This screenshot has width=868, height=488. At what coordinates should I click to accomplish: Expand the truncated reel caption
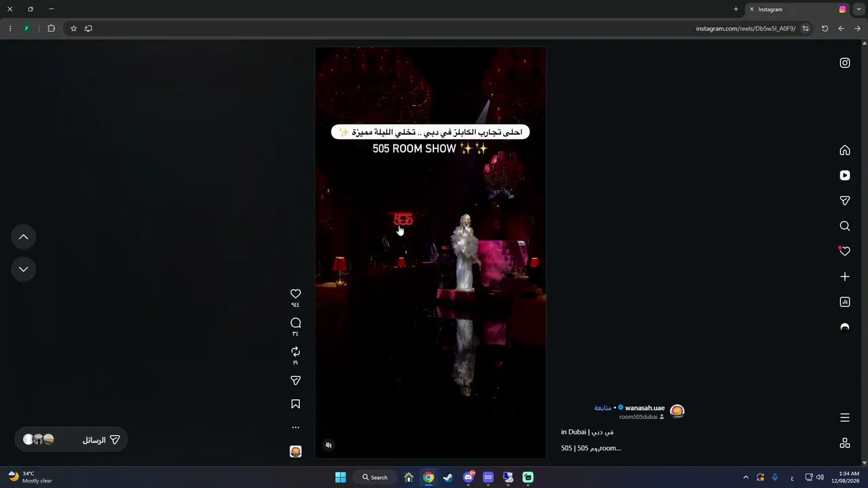coord(591,448)
